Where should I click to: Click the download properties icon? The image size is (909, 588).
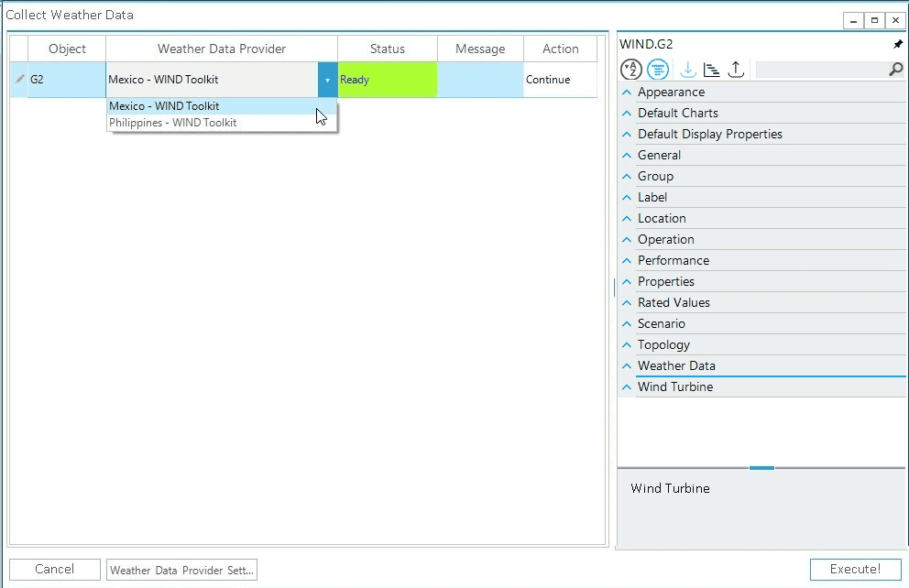click(687, 69)
